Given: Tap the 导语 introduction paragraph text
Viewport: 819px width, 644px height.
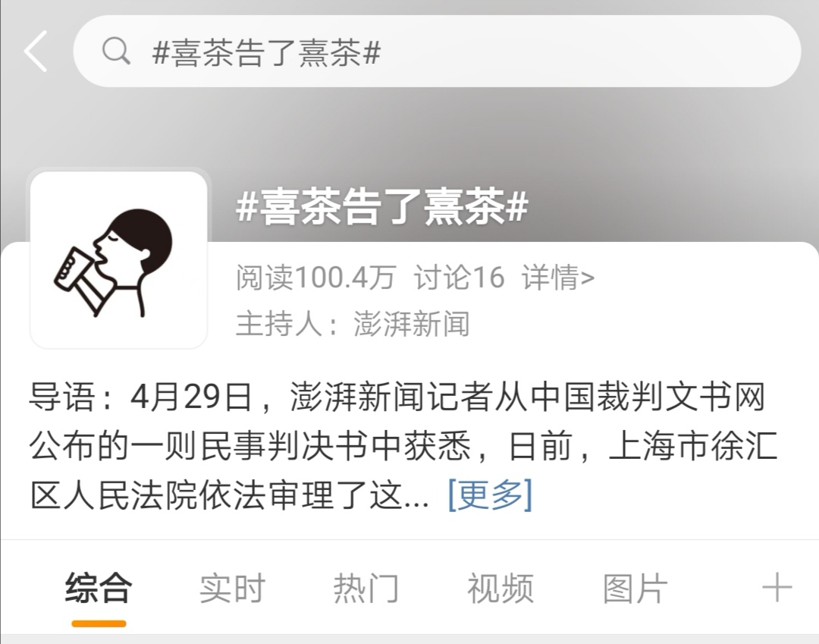Looking at the screenshot, I should point(403,445).
